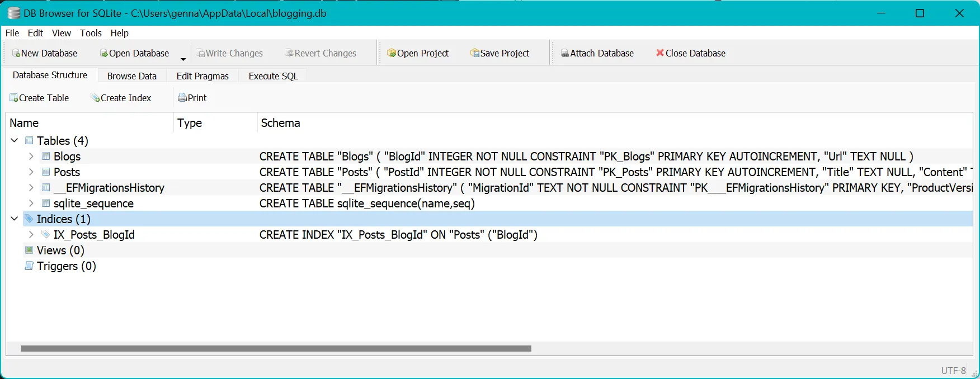
Task: Minimize the DB Browser window
Action: pyautogui.click(x=881, y=13)
